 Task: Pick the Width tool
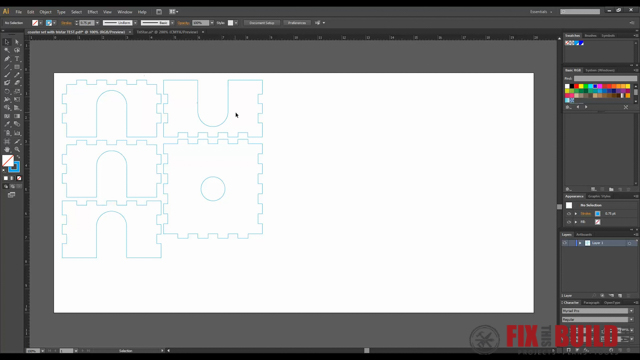point(7,100)
